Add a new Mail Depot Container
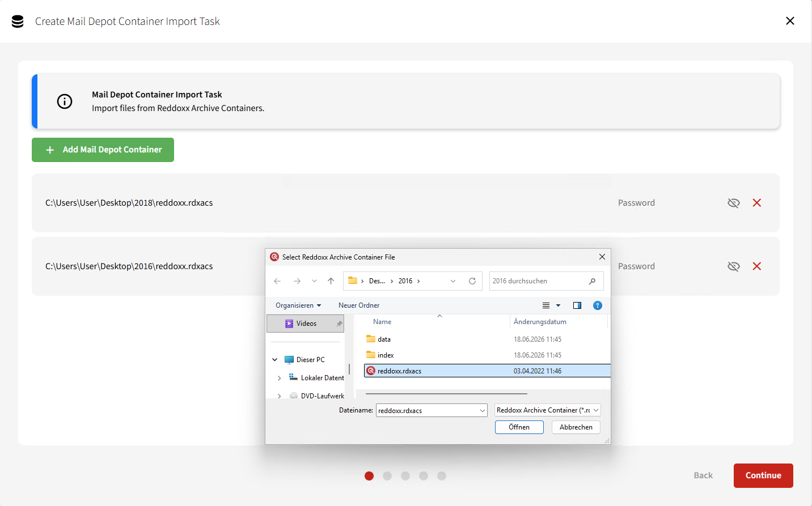 click(x=103, y=150)
